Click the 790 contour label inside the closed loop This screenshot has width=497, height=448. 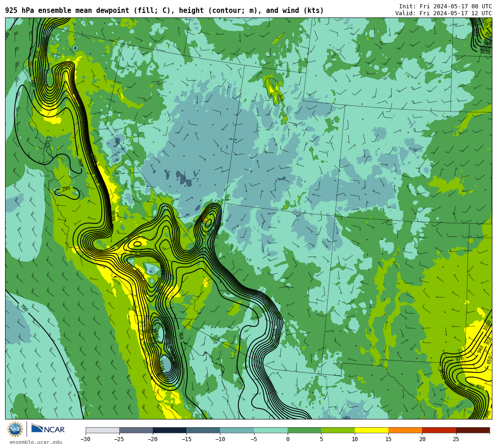[x=66, y=189]
